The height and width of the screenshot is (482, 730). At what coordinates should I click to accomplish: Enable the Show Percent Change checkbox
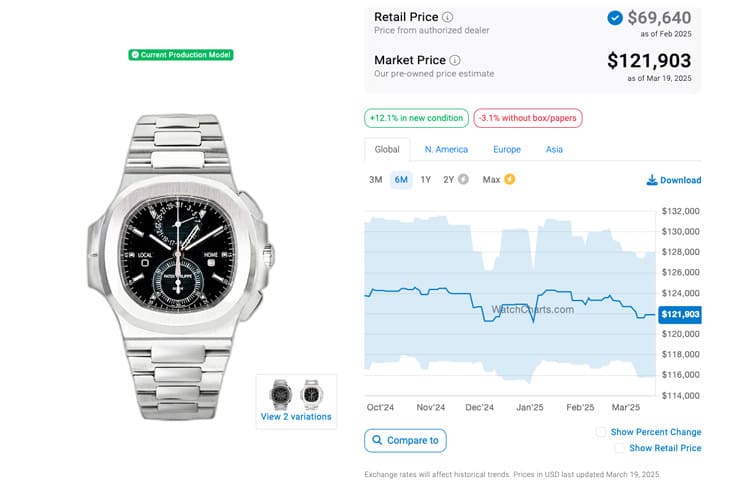tap(601, 432)
